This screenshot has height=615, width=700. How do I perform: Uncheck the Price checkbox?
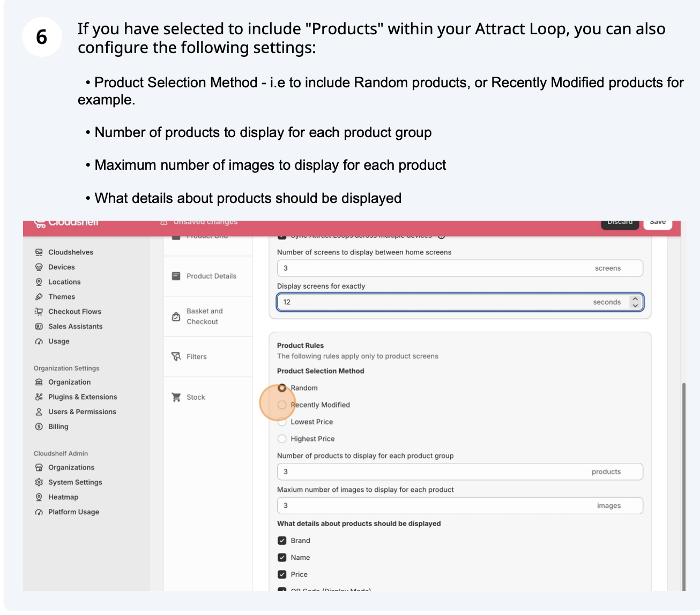coord(282,574)
